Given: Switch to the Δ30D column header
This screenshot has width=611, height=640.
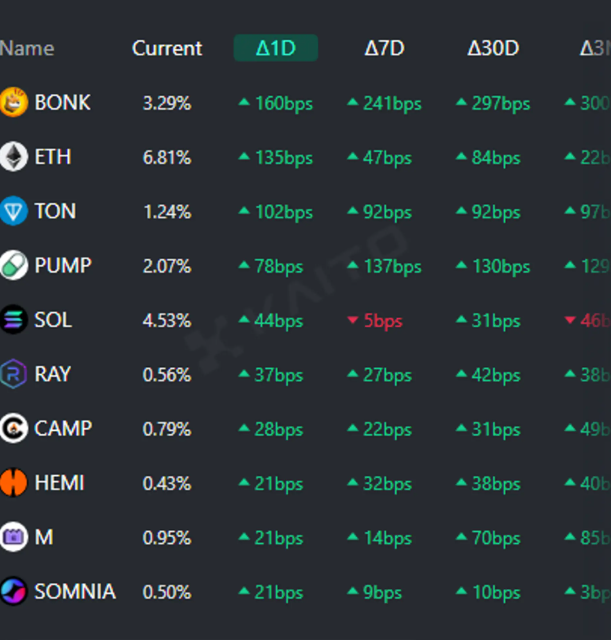Looking at the screenshot, I should tap(493, 48).
